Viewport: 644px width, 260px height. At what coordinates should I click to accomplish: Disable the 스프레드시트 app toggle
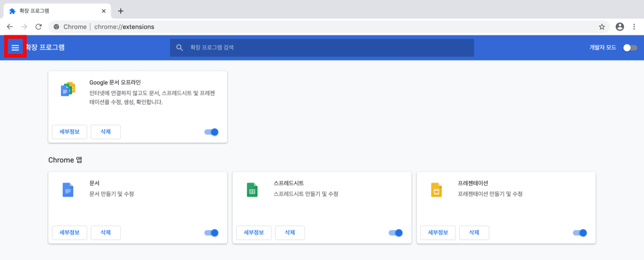pyautogui.click(x=396, y=233)
